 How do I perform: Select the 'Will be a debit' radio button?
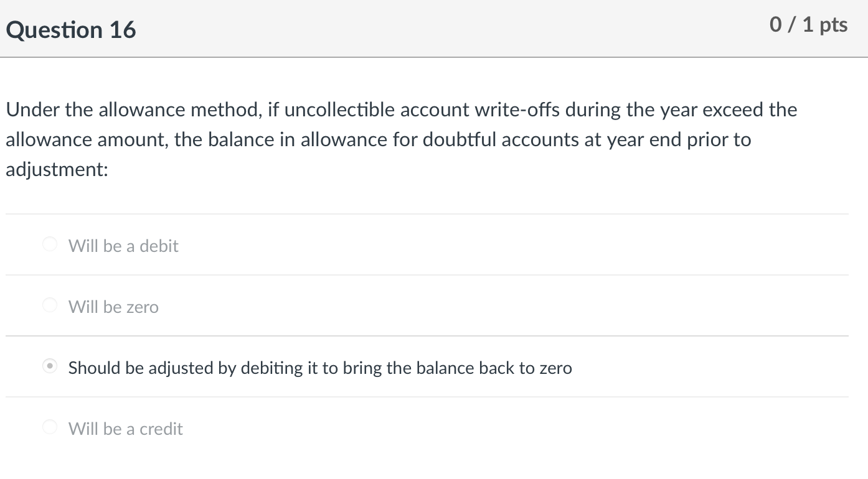click(49, 244)
